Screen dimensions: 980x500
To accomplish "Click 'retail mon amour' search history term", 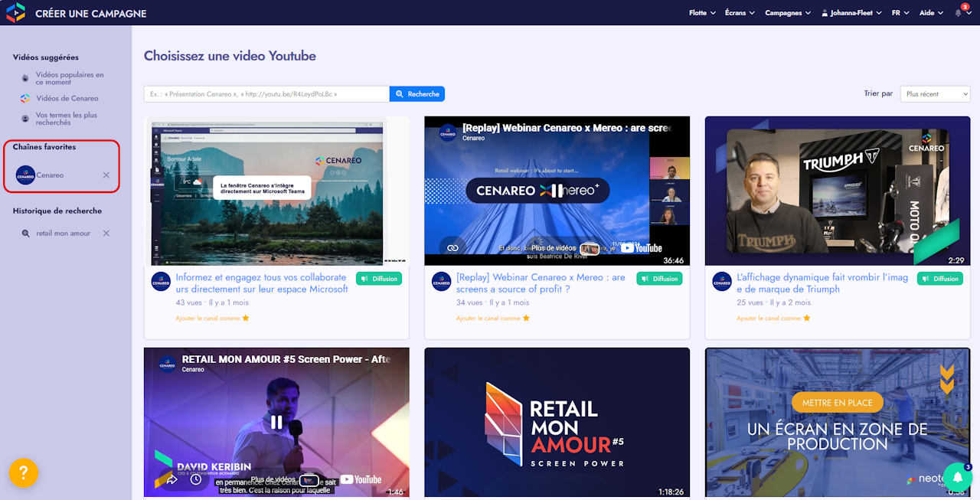I will (x=64, y=234).
